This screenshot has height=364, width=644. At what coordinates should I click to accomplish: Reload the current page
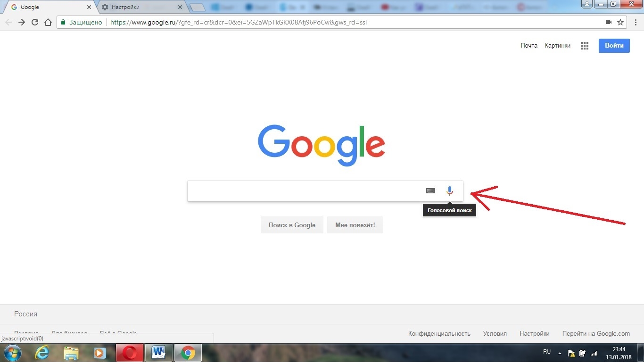tap(34, 22)
